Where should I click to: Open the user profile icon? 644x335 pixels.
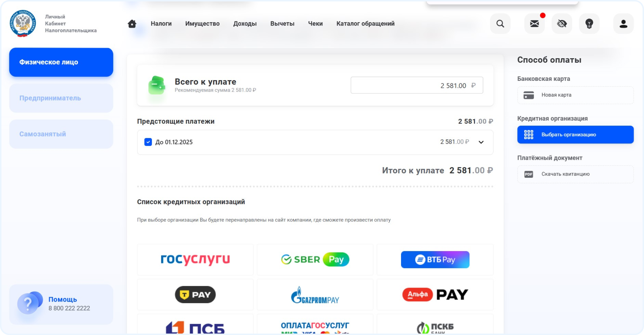[x=623, y=24]
